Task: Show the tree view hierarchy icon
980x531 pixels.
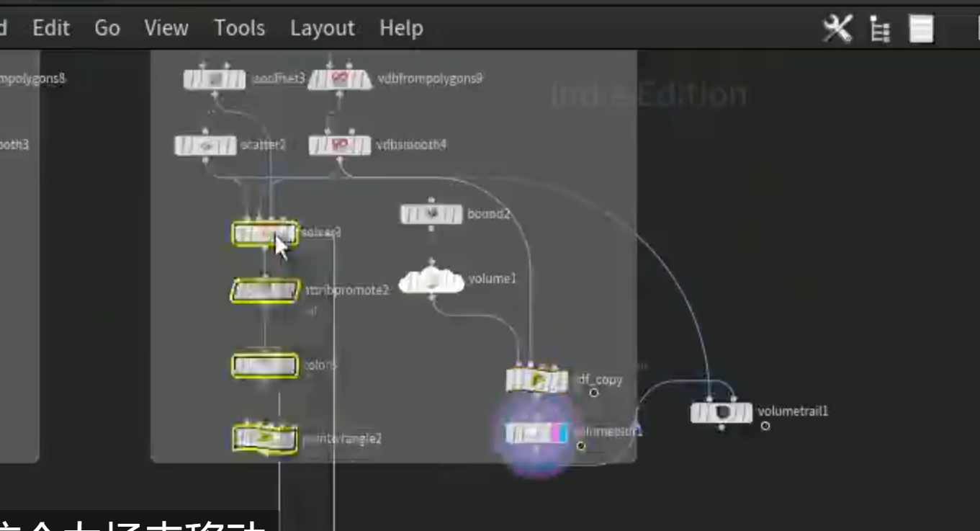Action: 880,30
